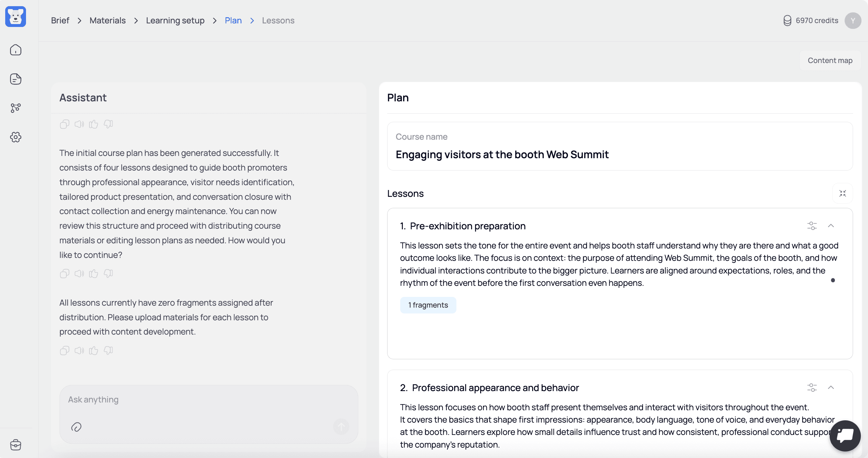Collapse all lessons with shrink icon
The image size is (868, 458).
[x=842, y=193]
